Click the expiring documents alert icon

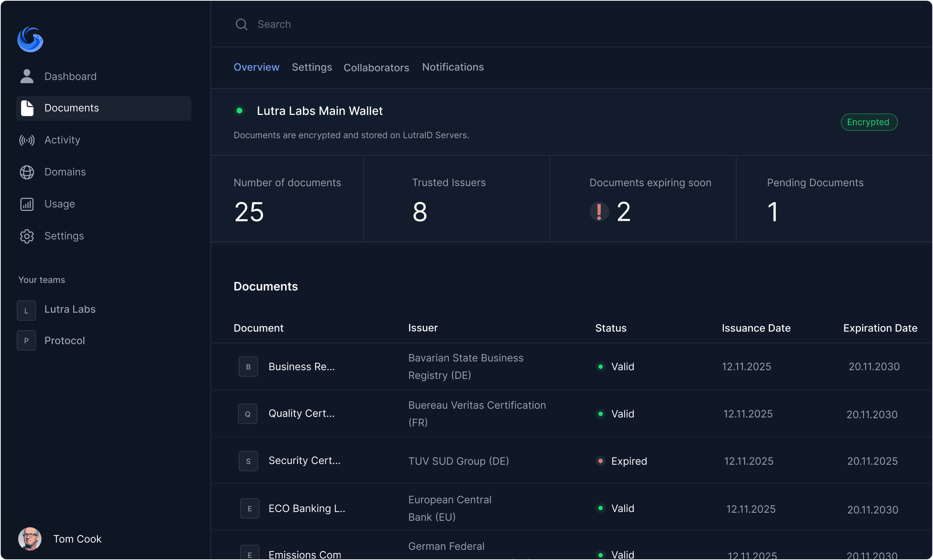point(599,211)
